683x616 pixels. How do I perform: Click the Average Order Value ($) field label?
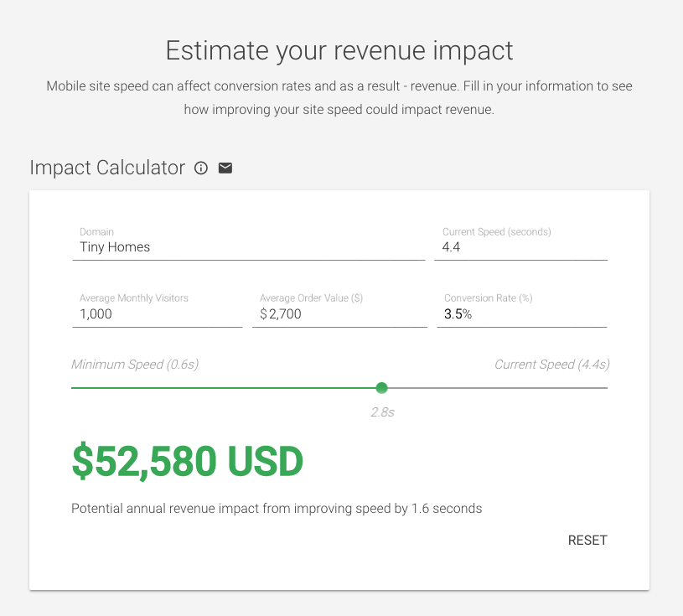point(311,298)
